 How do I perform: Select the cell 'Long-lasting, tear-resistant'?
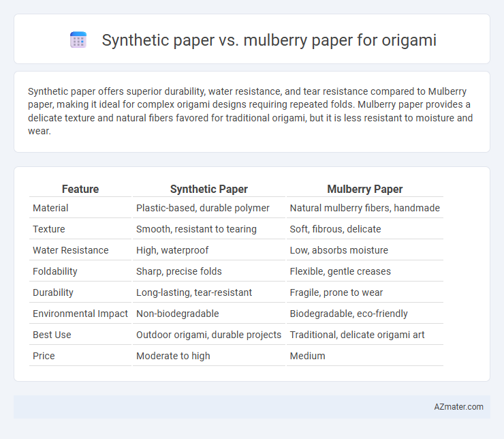point(194,292)
